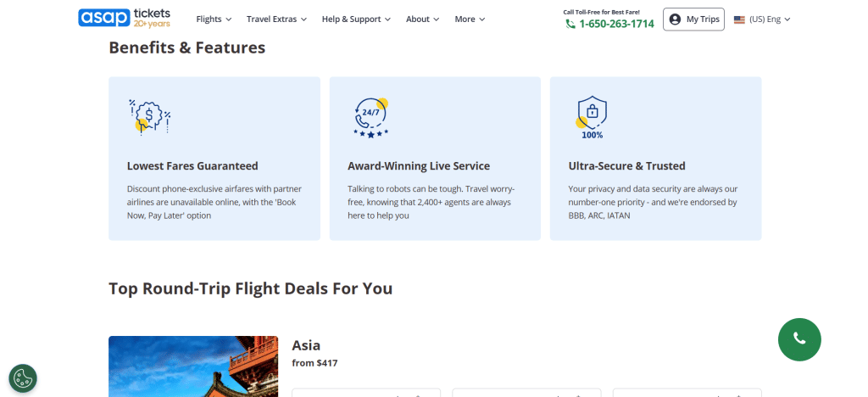
Task: Click the Asia destination photo
Action: pos(193,366)
